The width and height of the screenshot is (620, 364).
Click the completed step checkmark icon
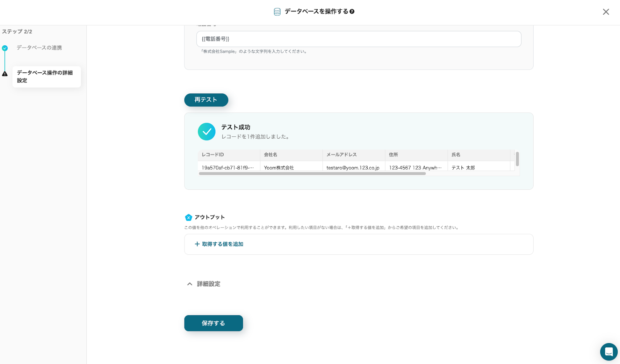tap(5, 48)
